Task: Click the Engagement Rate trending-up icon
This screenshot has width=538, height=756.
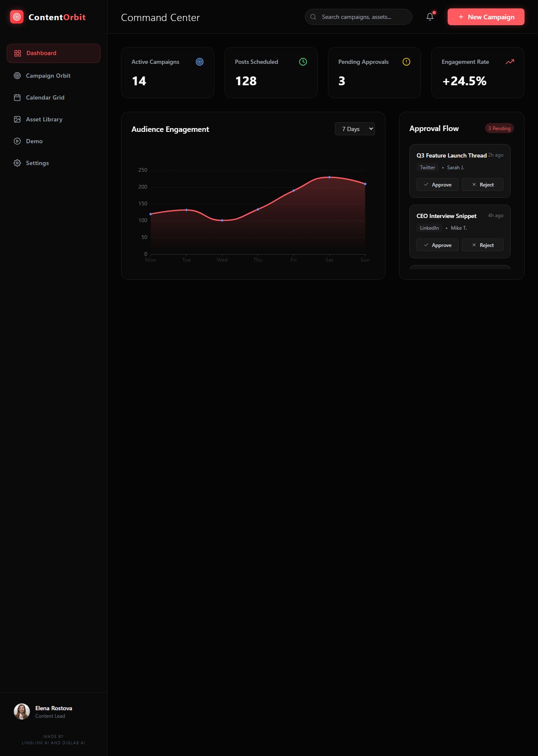Action: (510, 62)
